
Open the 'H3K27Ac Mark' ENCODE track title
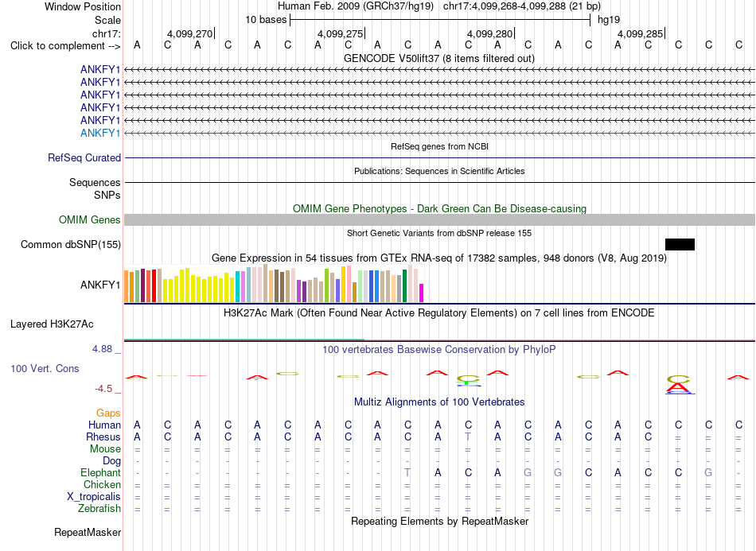(x=439, y=312)
